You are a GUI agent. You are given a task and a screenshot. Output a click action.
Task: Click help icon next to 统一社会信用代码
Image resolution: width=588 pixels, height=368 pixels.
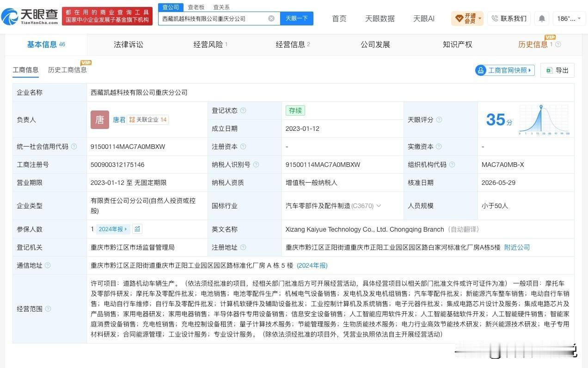tap(74, 147)
